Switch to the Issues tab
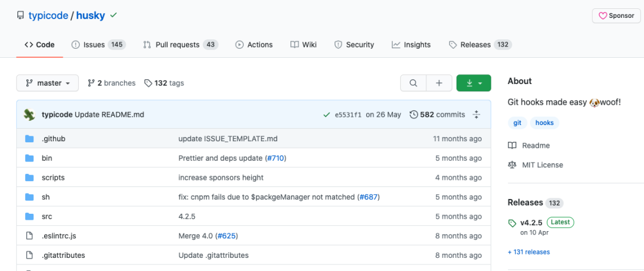Image resolution: width=644 pixels, height=271 pixels. point(98,45)
